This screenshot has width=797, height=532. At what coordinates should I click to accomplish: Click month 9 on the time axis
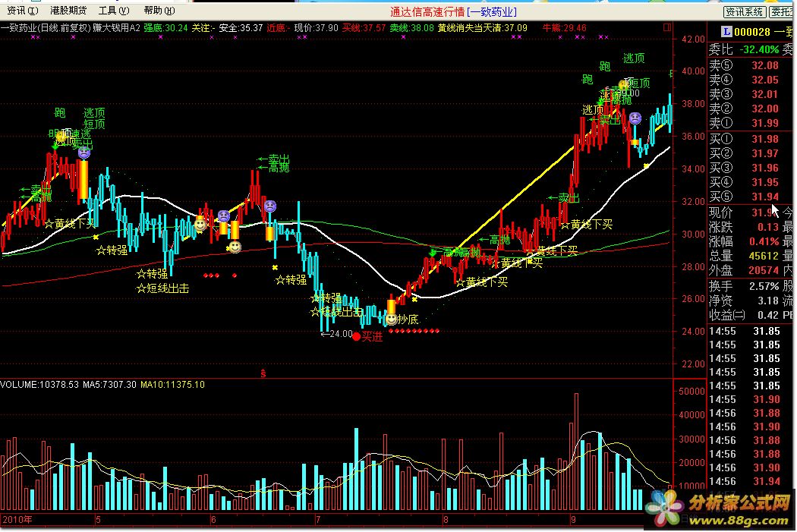coord(573,520)
